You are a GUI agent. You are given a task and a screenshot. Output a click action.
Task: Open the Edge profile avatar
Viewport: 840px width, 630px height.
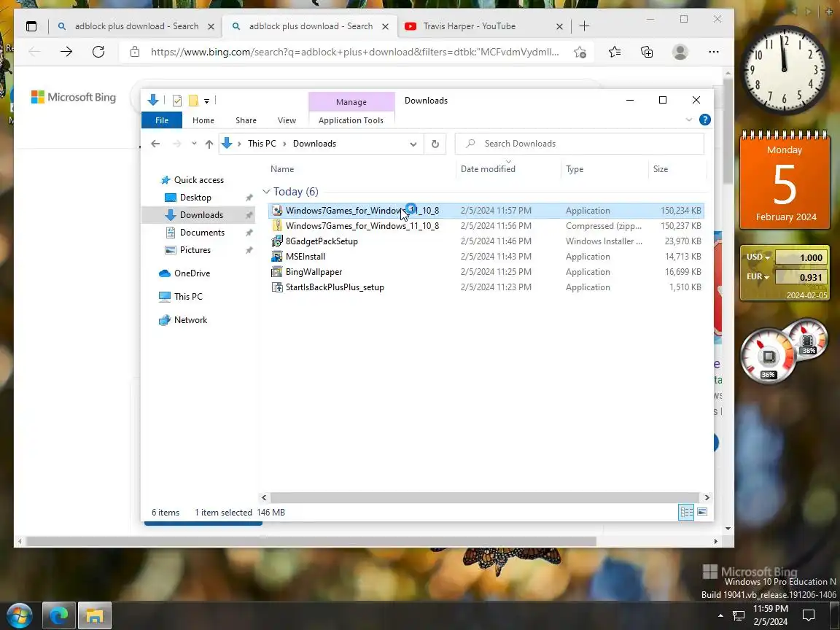[680, 52]
